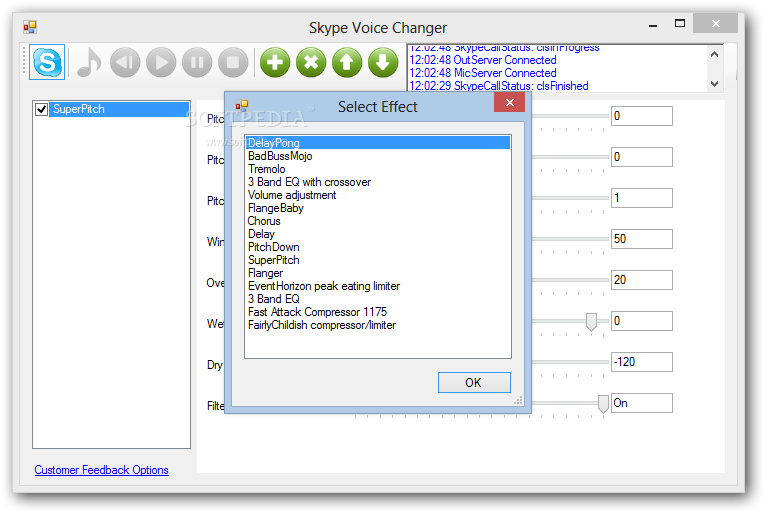Click the rewind playback button
The image size is (765, 513).
[125, 62]
